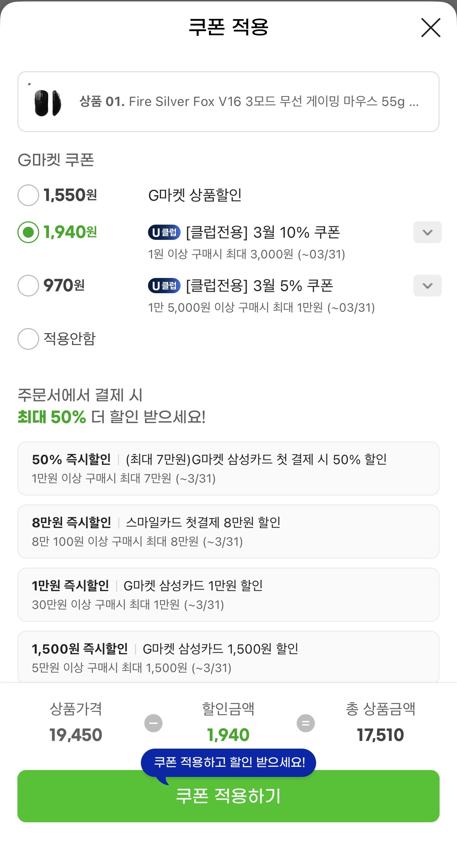This screenshot has width=457, height=868.
Task: Choose the 적용안함 option
Action: [x=28, y=339]
